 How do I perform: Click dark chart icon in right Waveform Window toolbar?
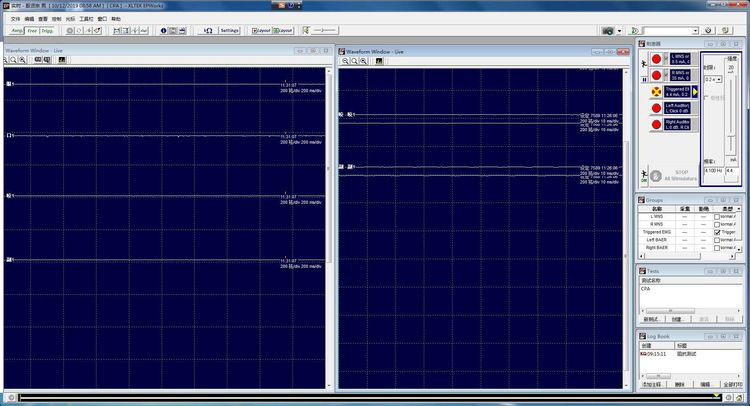click(x=379, y=61)
